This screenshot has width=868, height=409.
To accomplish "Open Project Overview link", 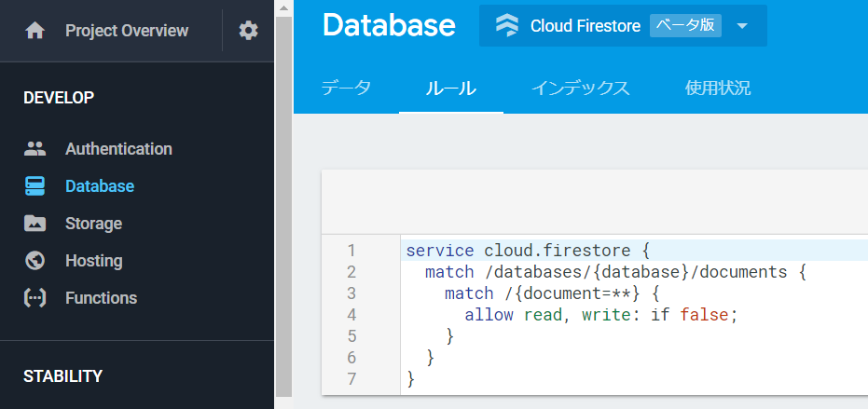I will point(127,31).
